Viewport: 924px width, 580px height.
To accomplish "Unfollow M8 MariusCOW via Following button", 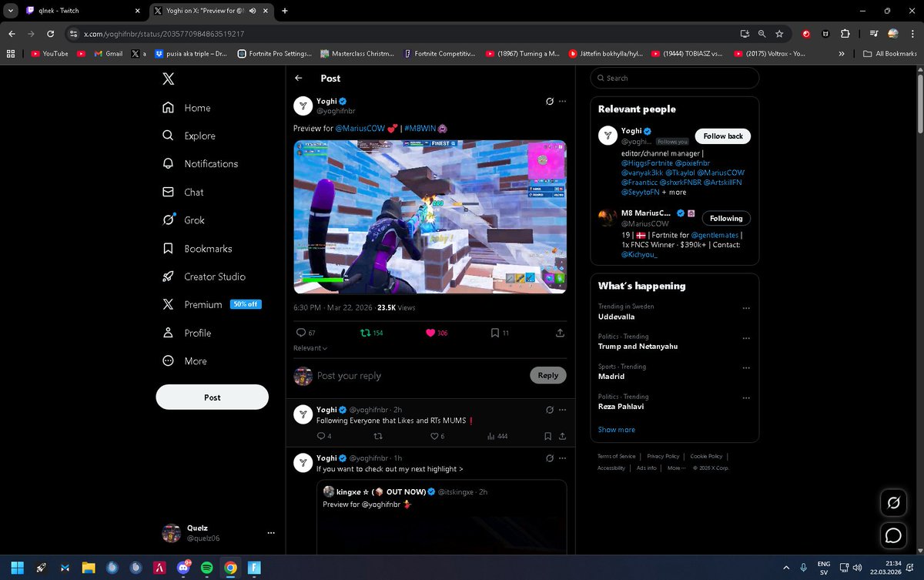I will (725, 218).
